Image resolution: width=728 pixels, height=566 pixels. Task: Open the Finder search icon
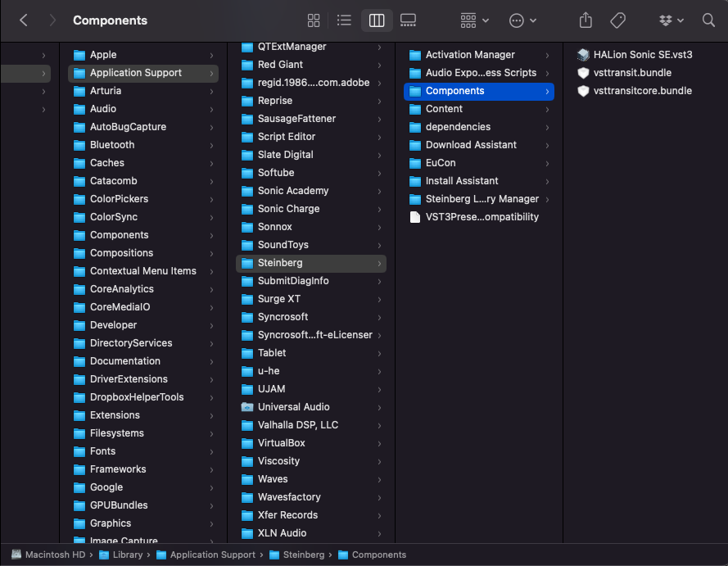tap(708, 20)
